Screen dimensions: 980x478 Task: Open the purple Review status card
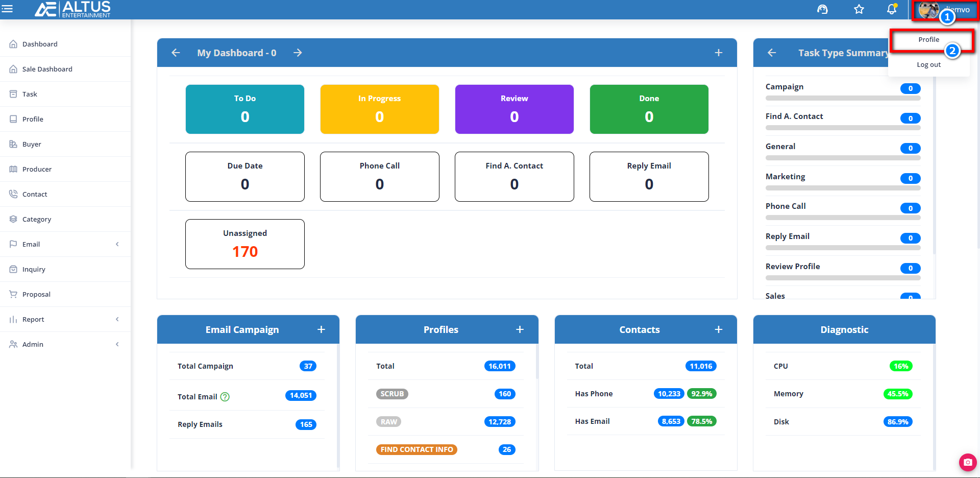514,109
